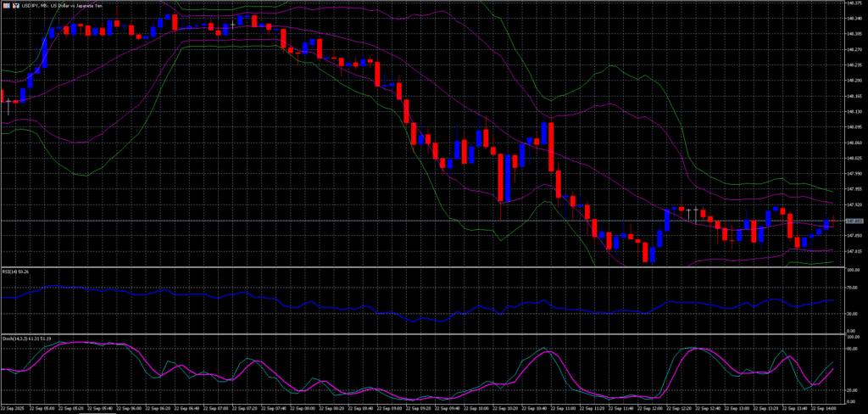Click the large red candle near 10:40

tap(551, 146)
